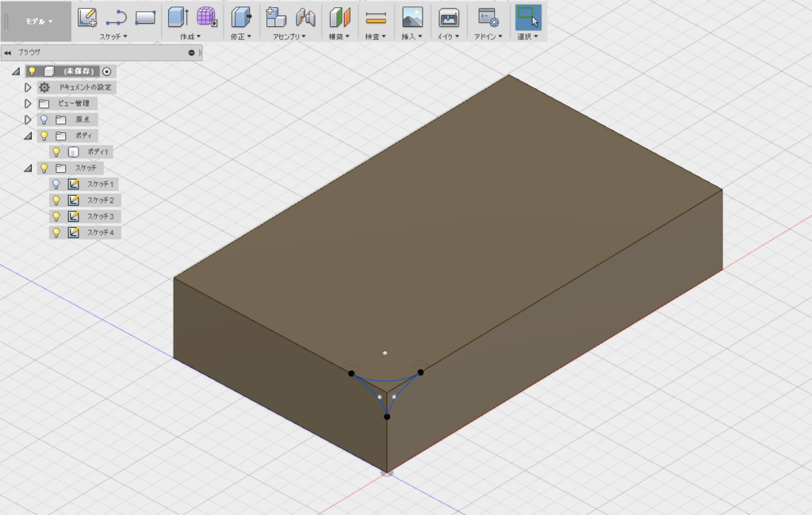Expand the ビュー管理 node
The image size is (812, 515).
[x=28, y=104]
